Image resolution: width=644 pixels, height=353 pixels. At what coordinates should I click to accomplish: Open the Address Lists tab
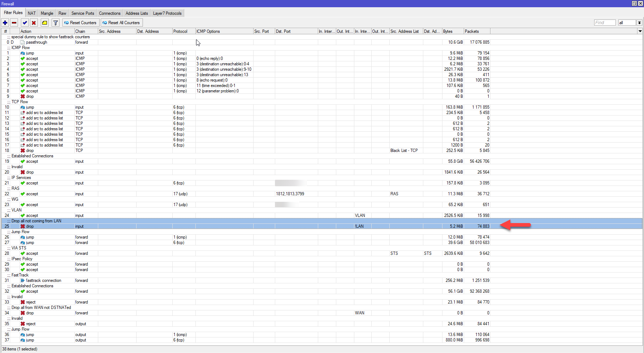pyautogui.click(x=137, y=13)
